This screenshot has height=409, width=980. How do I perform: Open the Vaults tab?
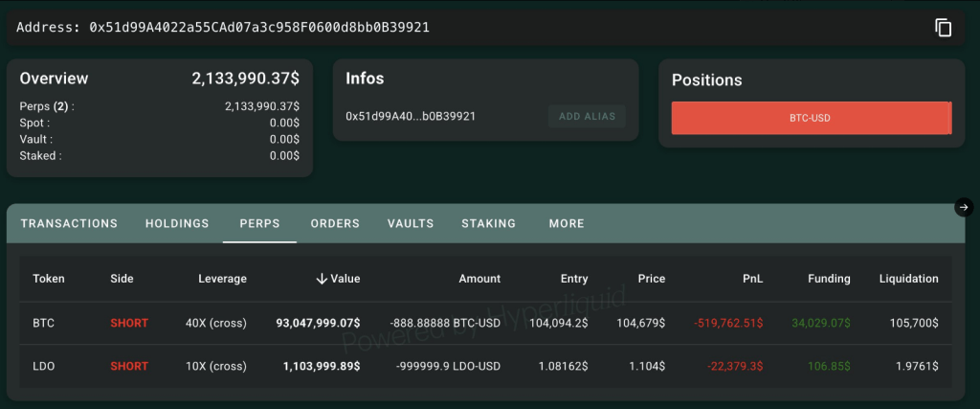[411, 223]
